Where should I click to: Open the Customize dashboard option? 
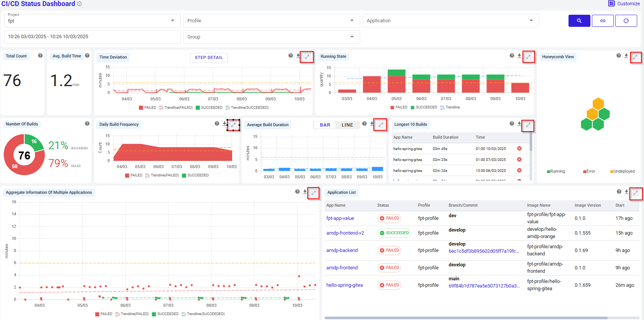click(x=624, y=3)
